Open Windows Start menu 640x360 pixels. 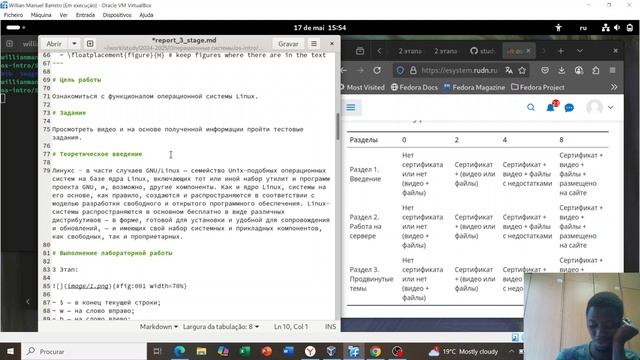coord(10,351)
